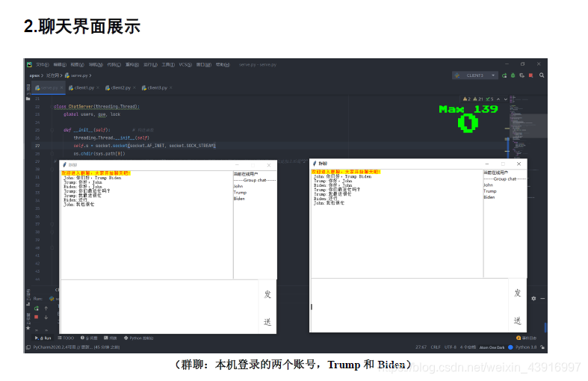Click breadcrumb arrow after serve.py
Viewport: 588px width, 381px height.
[x=90, y=75]
